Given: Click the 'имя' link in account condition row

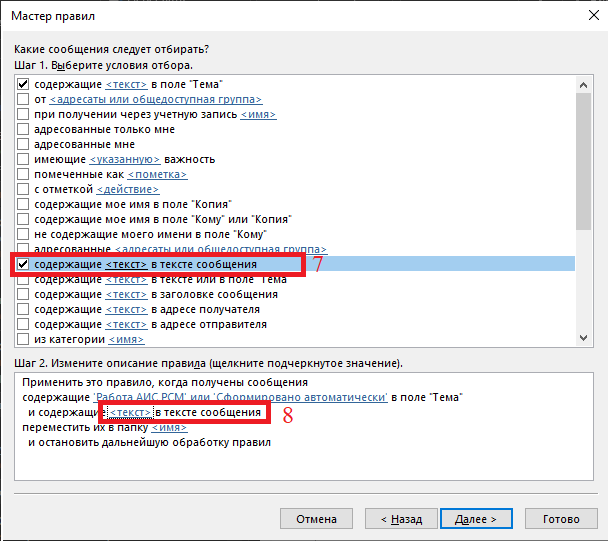Looking at the screenshot, I should [x=258, y=115].
